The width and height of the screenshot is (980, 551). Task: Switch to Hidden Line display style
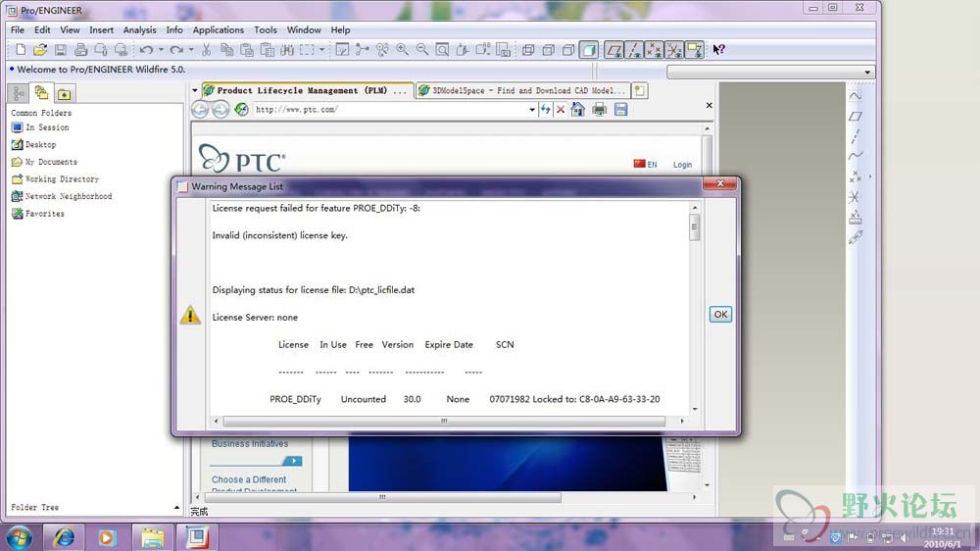[548, 49]
